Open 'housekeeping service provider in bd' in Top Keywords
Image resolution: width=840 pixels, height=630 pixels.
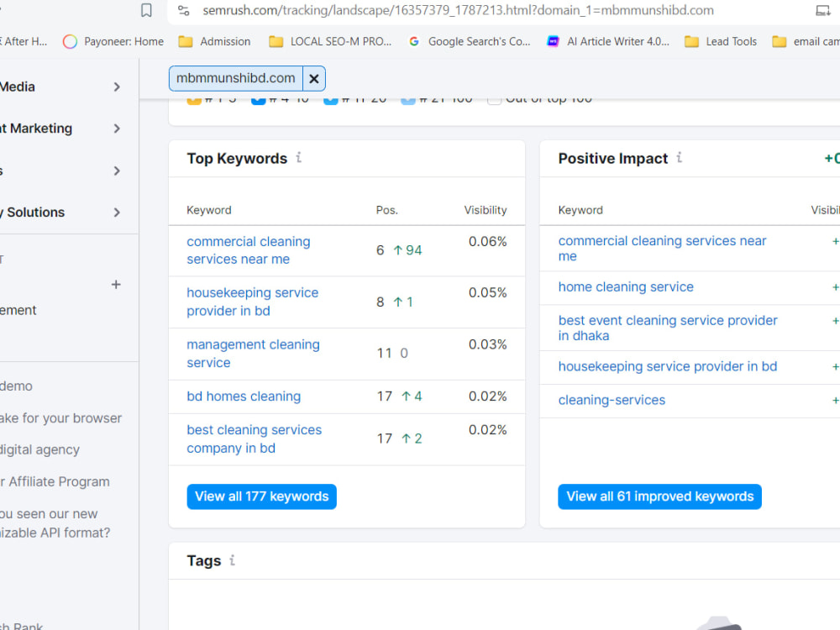pos(252,302)
